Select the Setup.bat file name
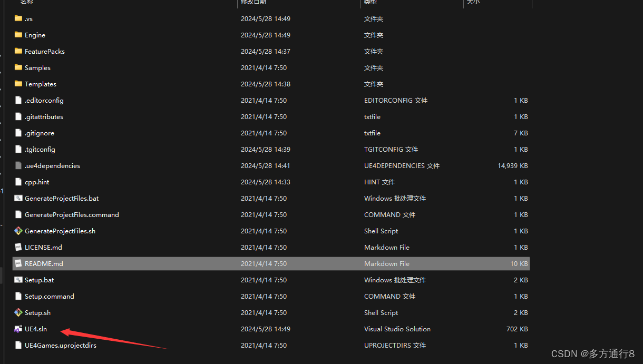Screen dimensions: 643x364 pos(40,280)
